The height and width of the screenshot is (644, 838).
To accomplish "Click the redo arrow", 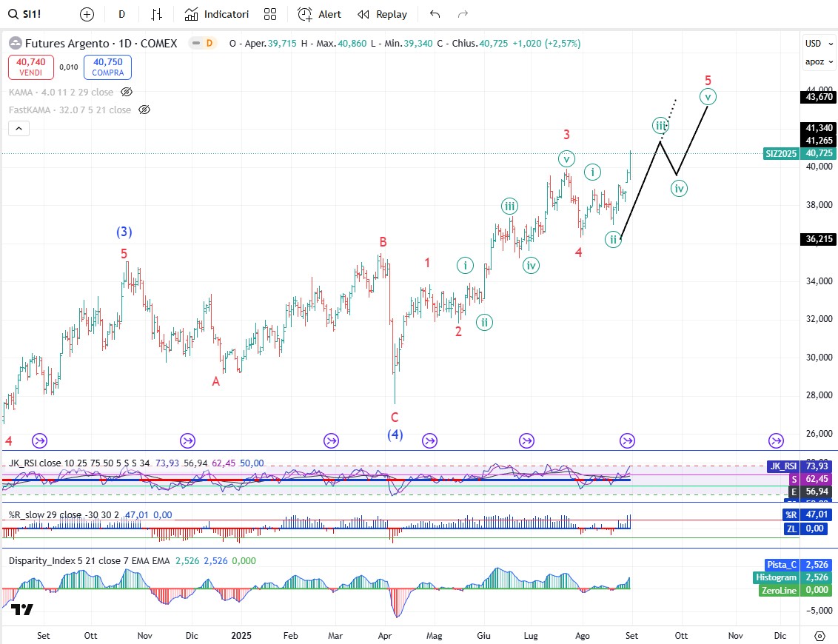I will tap(463, 14).
